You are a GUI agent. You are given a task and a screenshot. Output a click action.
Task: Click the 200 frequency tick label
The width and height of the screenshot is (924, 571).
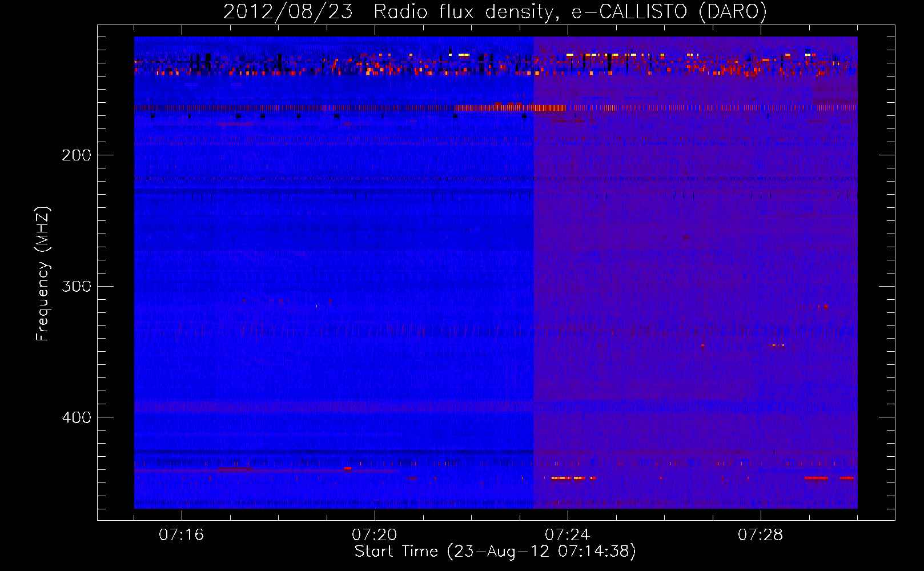coord(77,155)
